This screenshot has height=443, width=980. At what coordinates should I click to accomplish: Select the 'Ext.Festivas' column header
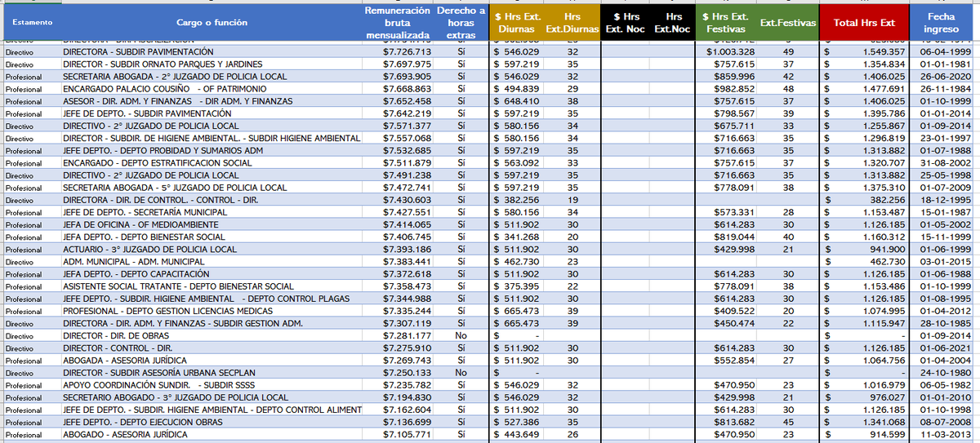pos(788,23)
